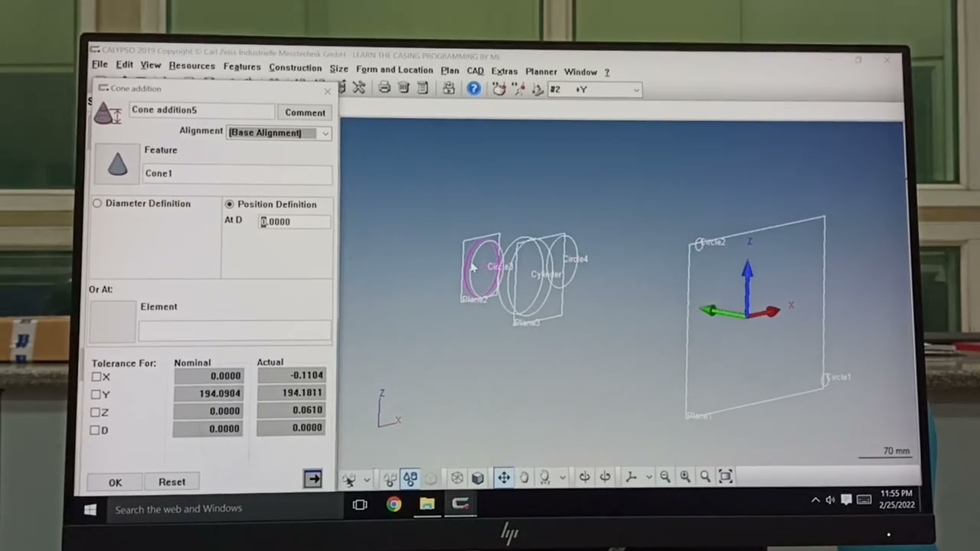The width and height of the screenshot is (980, 551).
Task: Click the solid shaded cube view icon
Action: click(478, 478)
